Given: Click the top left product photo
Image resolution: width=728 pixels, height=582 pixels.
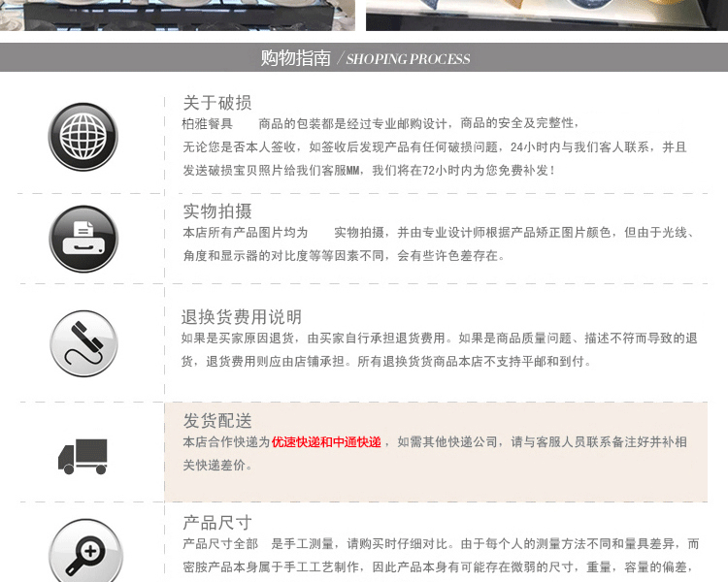Looking at the screenshot, I should tap(178, 16).
